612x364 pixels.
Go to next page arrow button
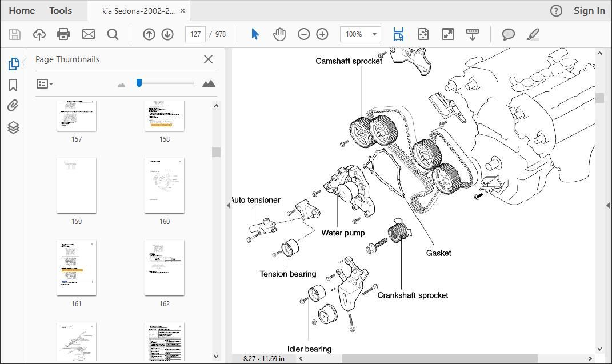click(167, 34)
